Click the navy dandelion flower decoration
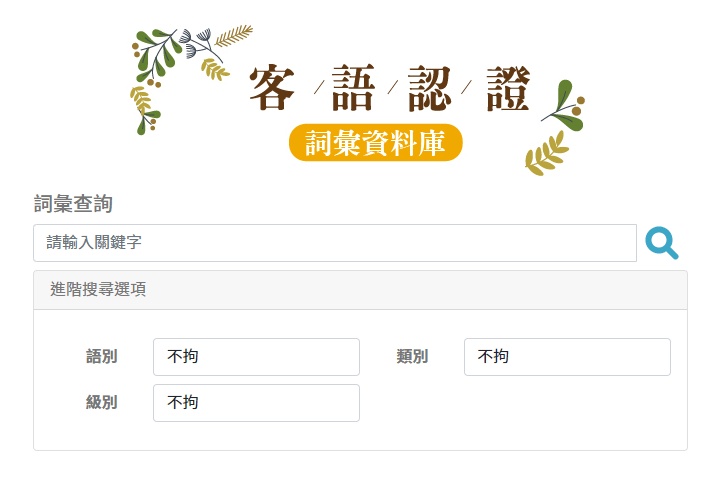The width and height of the screenshot is (719, 490). [x=198, y=44]
